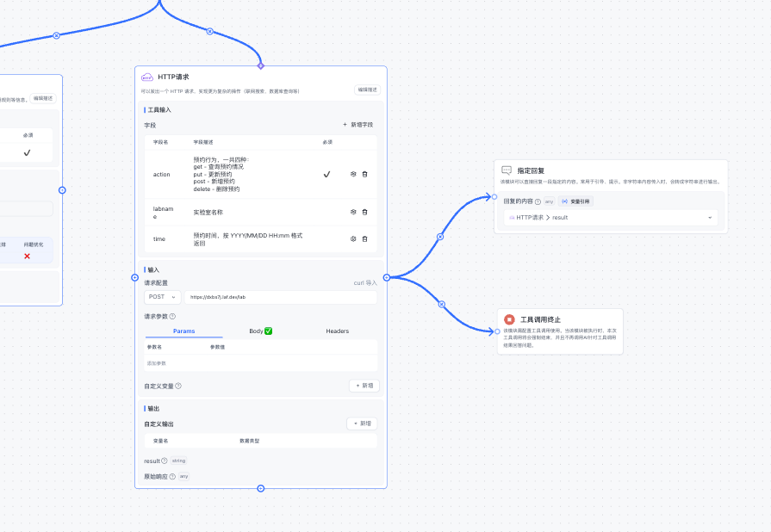Click the red X under 问题优化

click(27, 256)
